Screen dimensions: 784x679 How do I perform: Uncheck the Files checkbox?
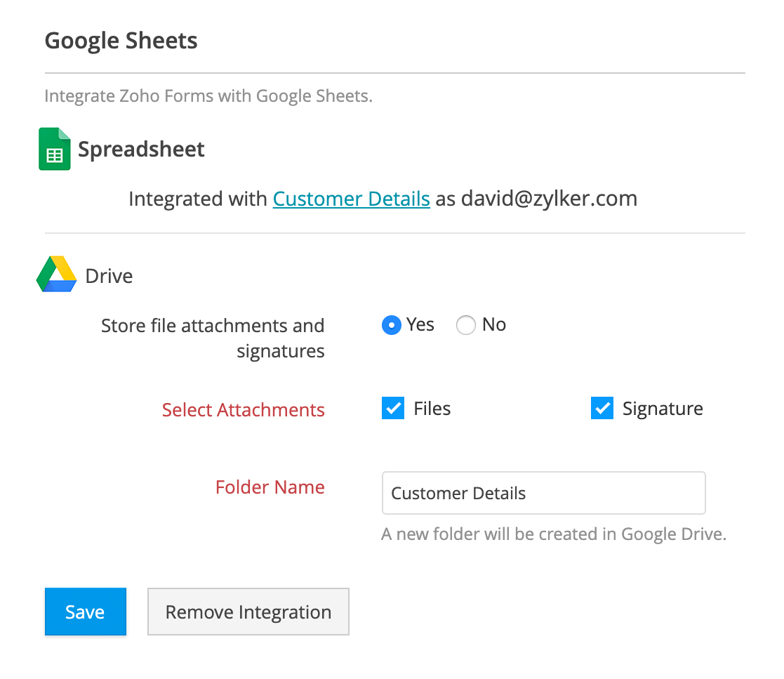pos(393,408)
